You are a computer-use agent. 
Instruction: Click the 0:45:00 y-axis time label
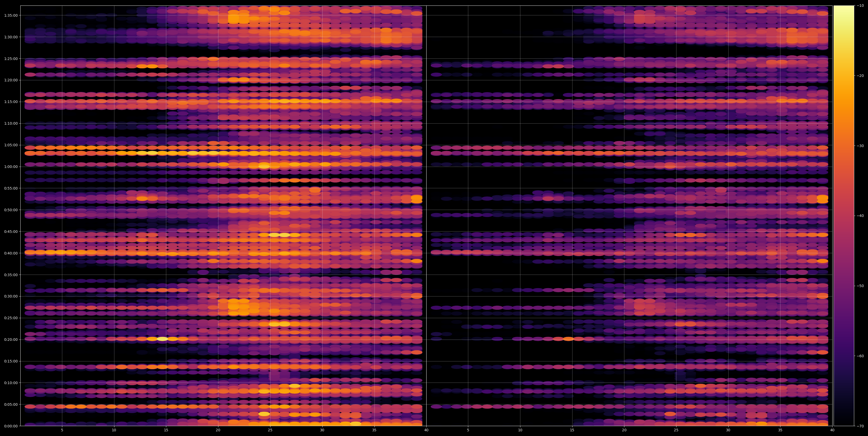pos(11,232)
